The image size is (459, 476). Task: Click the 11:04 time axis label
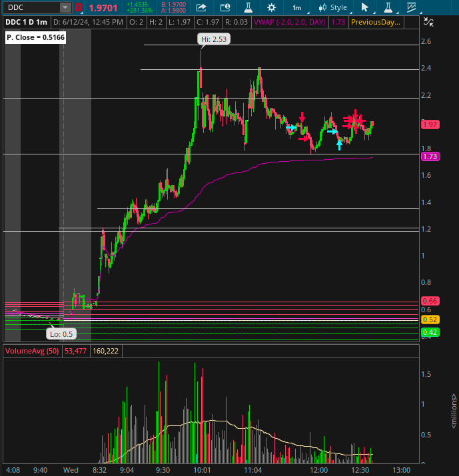(253, 470)
